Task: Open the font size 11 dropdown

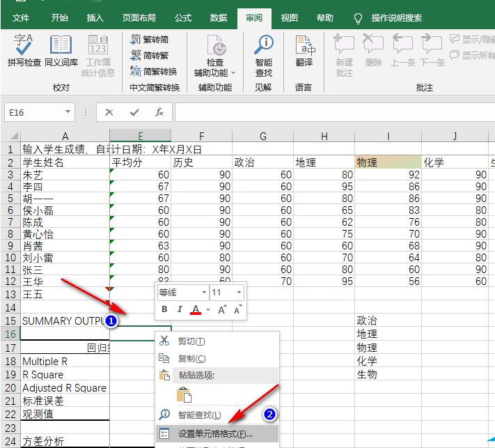Action: 239,293
